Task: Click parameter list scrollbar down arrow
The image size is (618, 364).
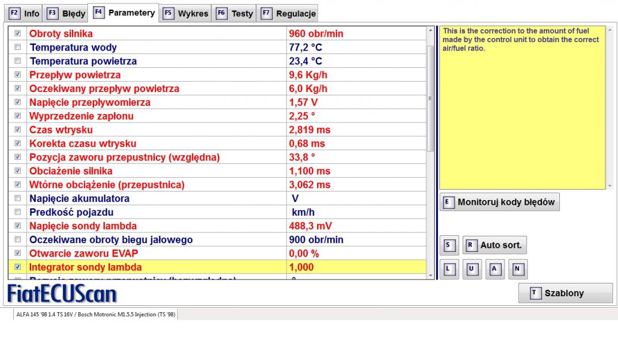Action: click(430, 275)
